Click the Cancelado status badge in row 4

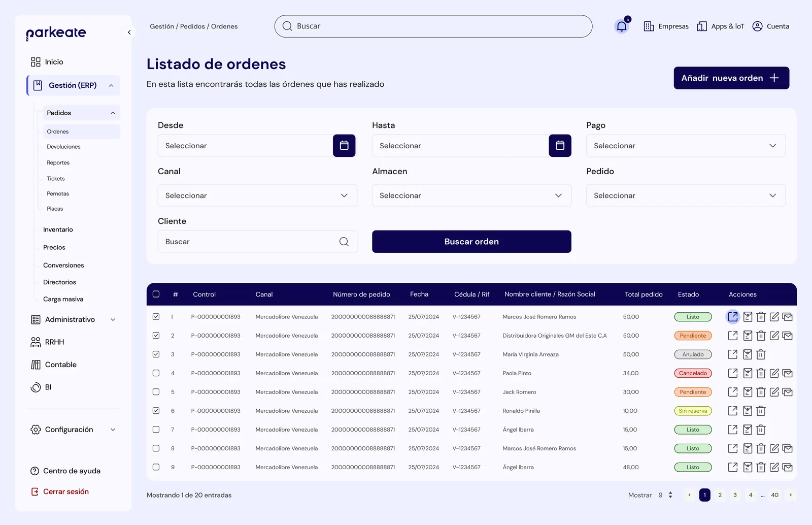tap(693, 373)
